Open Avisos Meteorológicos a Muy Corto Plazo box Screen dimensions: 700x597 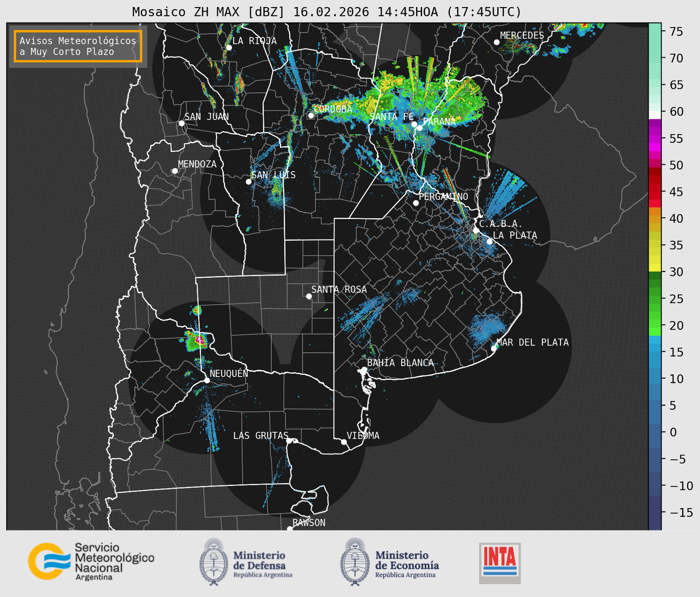pyautogui.click(x=78, y=46)
